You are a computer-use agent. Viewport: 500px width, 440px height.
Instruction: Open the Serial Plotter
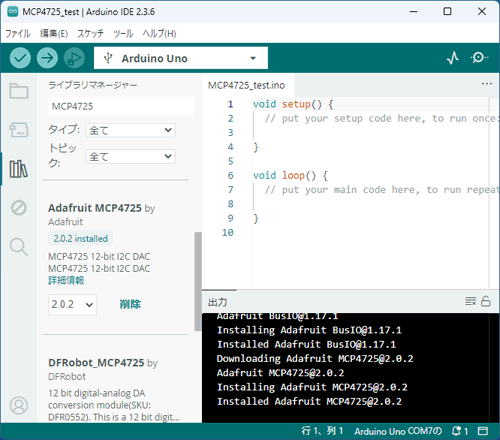pos(453,58)
